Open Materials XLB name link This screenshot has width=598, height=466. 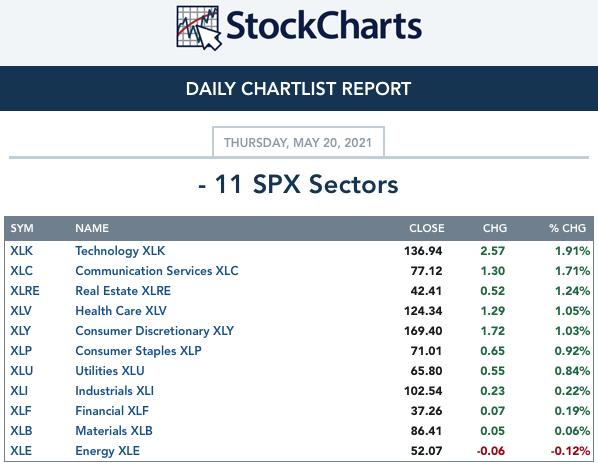pos(114,431)
